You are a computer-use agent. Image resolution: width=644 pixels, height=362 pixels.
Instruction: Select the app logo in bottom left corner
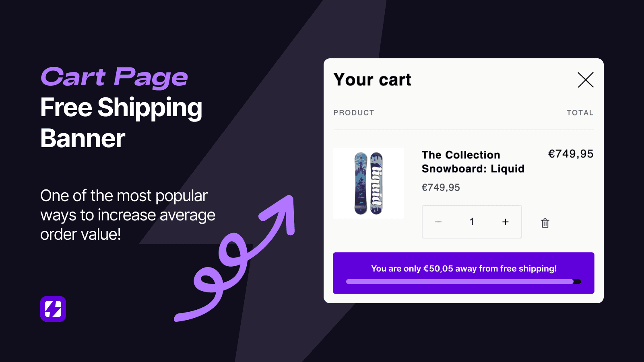click(x=53, y=309)
